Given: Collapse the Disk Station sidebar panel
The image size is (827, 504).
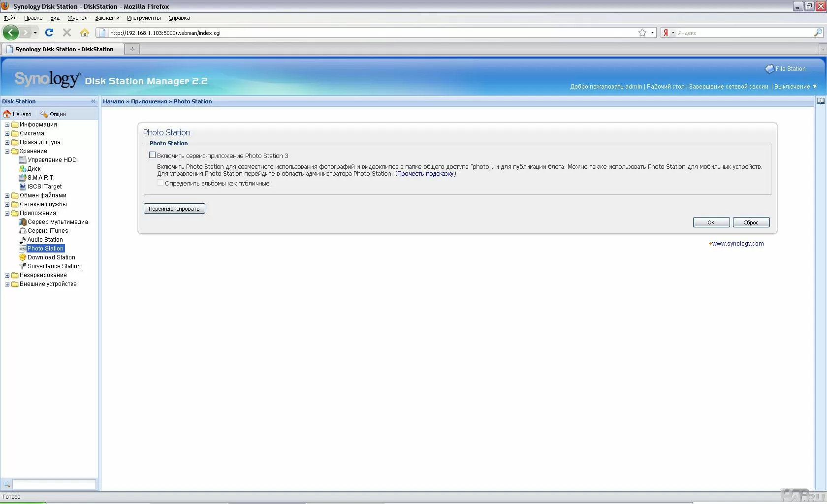Looking at the screenshot, I should [x=93, y=101].
